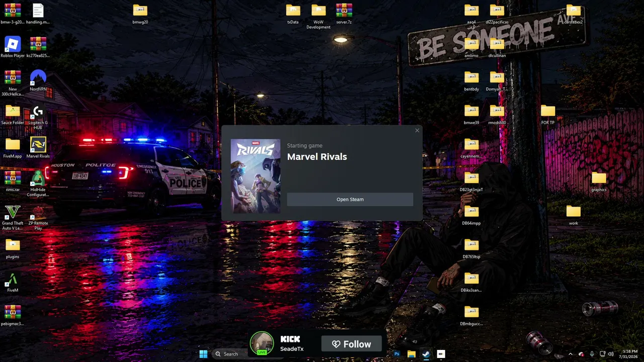
Task: Select the WoW Development folder
Action: pyautogui.click(x=318, y=16)
